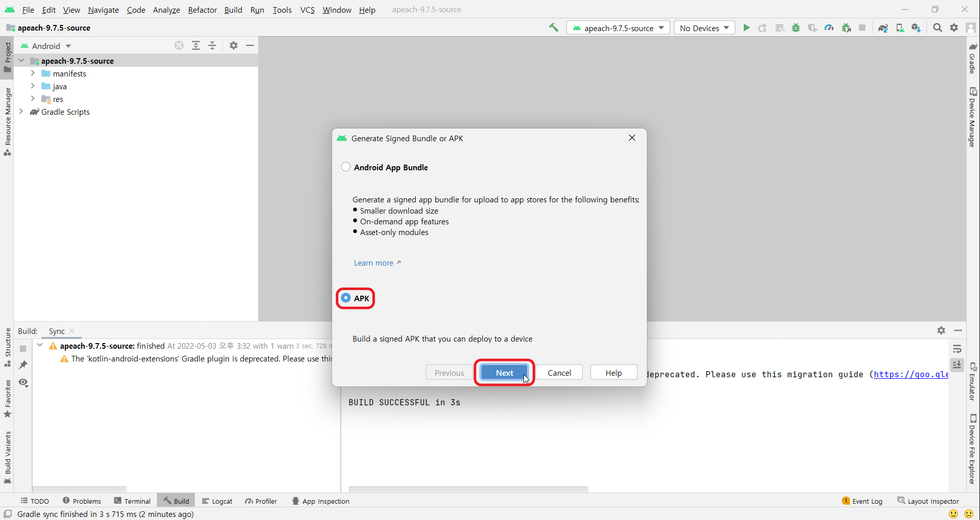Click Attach Debugger to Android Process icon
The height and width of the screenshot is (520, 980).
[846, 28]
